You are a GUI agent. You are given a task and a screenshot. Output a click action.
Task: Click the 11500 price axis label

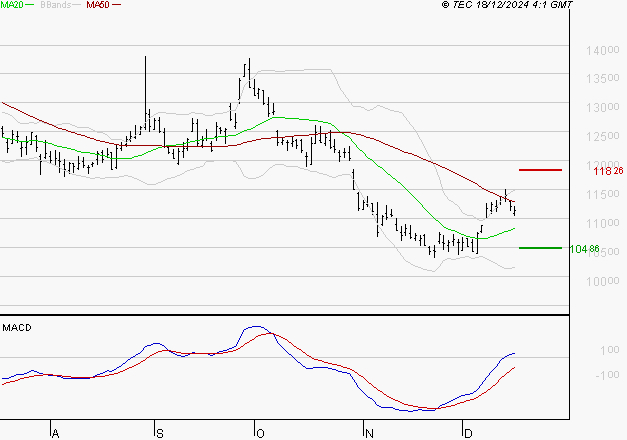pos(603,194)
